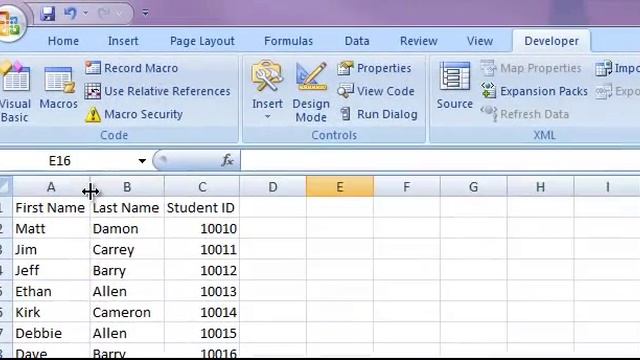Click the Properties icon in Controls group
Image resolution: width=640 pixels, height=360 pixels.
[x=345, y=68]
